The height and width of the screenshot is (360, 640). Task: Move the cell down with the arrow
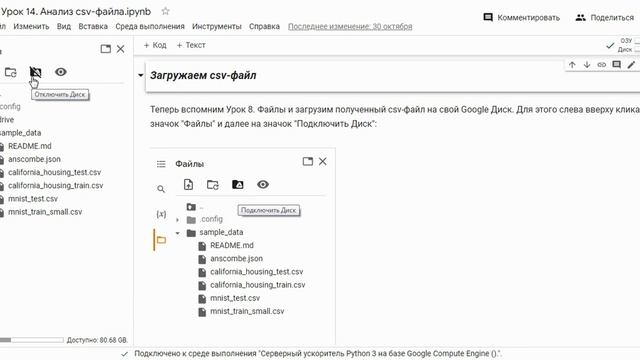pyautogui.click(x=587, y=64)
